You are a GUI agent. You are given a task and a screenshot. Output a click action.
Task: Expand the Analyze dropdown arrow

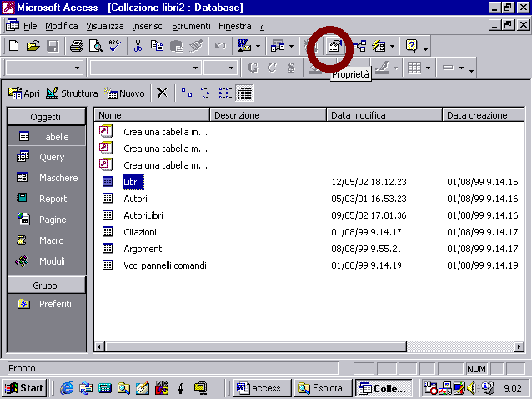292,46
